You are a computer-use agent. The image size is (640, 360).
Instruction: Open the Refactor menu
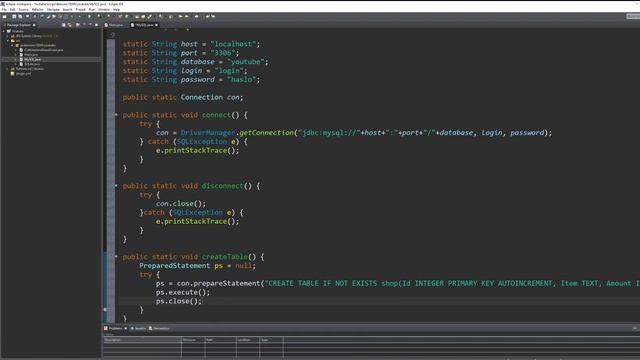click(38, 9)
